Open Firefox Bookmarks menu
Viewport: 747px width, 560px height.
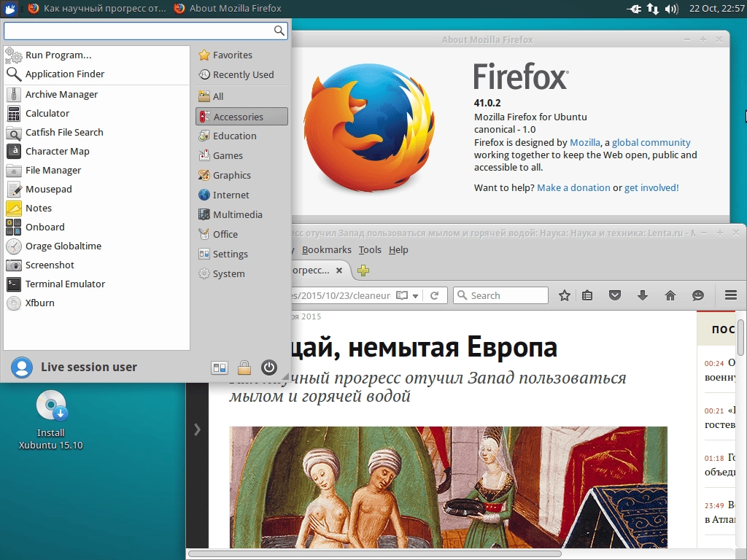pos(326,250)
